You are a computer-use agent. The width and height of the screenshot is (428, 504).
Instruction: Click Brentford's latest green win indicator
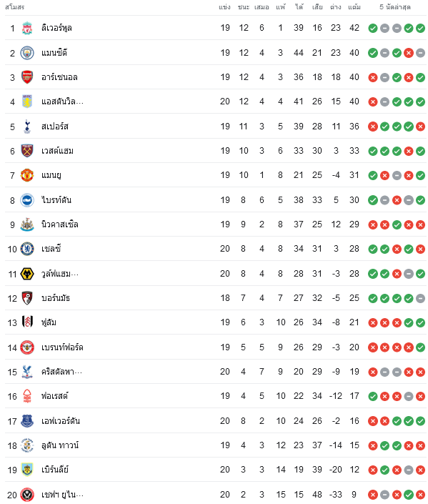pyautogui.click(x=420, y=347)
